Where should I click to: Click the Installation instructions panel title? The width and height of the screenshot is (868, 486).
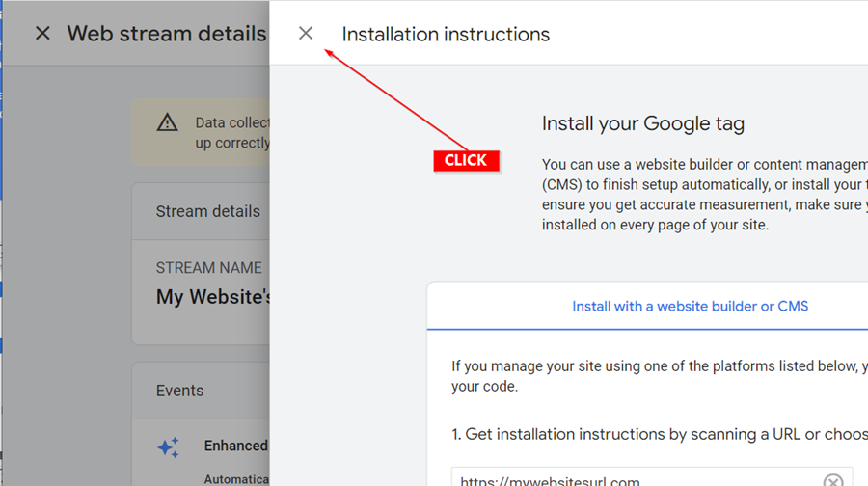(x=446, y=35)
